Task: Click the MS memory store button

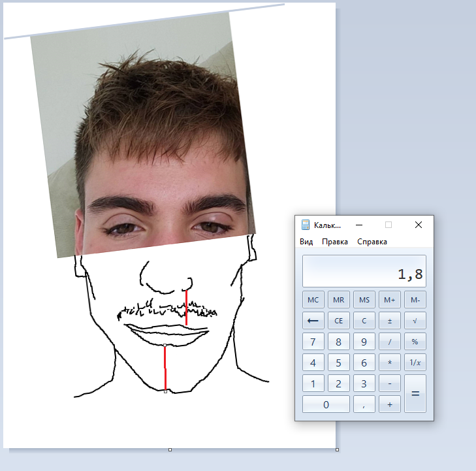Action: click(364, 300)
